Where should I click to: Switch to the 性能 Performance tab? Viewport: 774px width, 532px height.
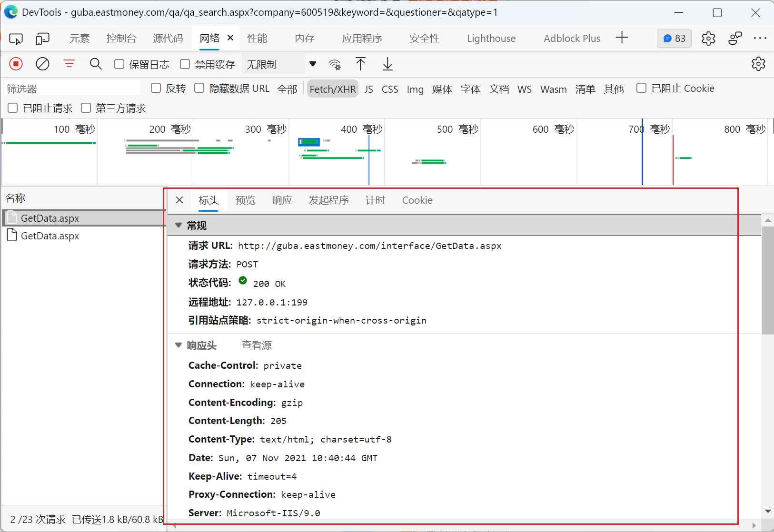click(x=258, y=39)
